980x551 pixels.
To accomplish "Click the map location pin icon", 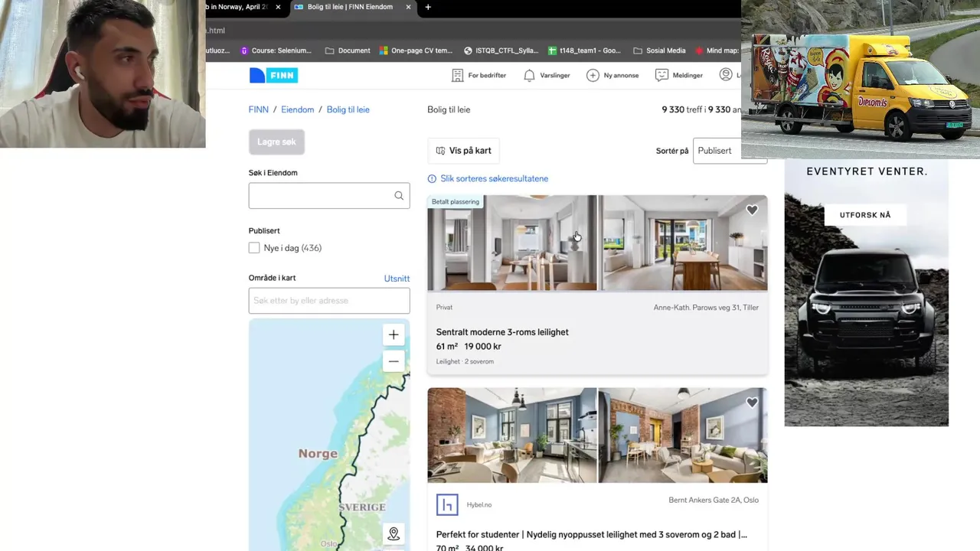I will [x=394, y=533].
